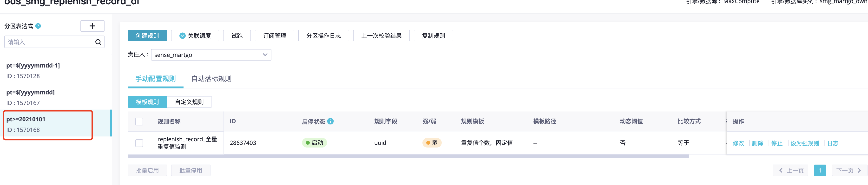Switch to 自动落标规则 tab
This screenshot has height=185, width=868.
click(211, 79)
